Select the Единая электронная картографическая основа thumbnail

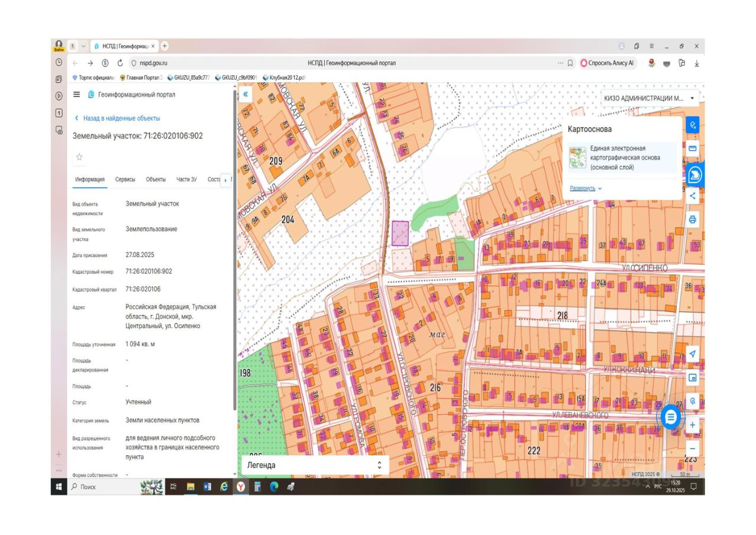(578, 158)
